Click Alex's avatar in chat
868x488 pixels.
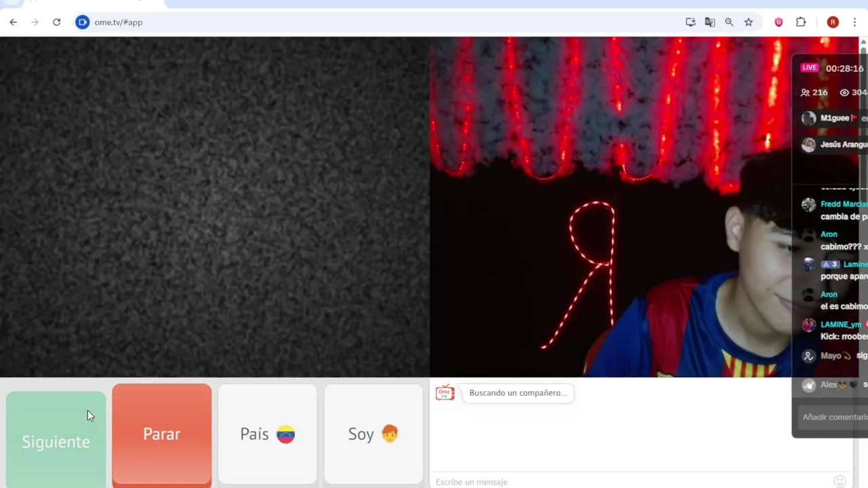808,386
